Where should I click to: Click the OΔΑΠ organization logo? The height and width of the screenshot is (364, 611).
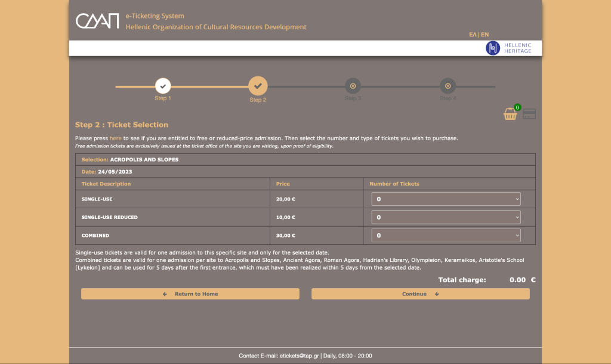point(97,21)
